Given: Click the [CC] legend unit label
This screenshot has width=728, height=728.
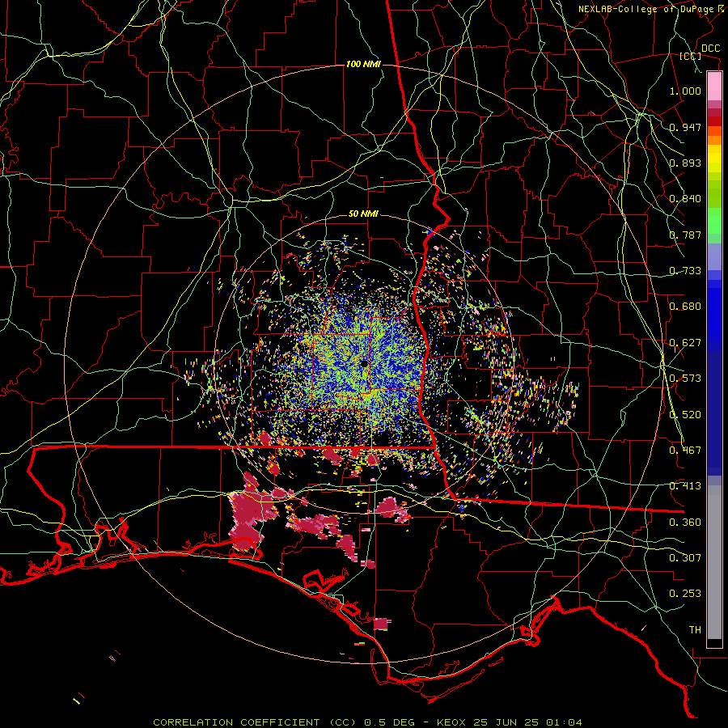Looking at the screenshot, I should click(691, 56).
